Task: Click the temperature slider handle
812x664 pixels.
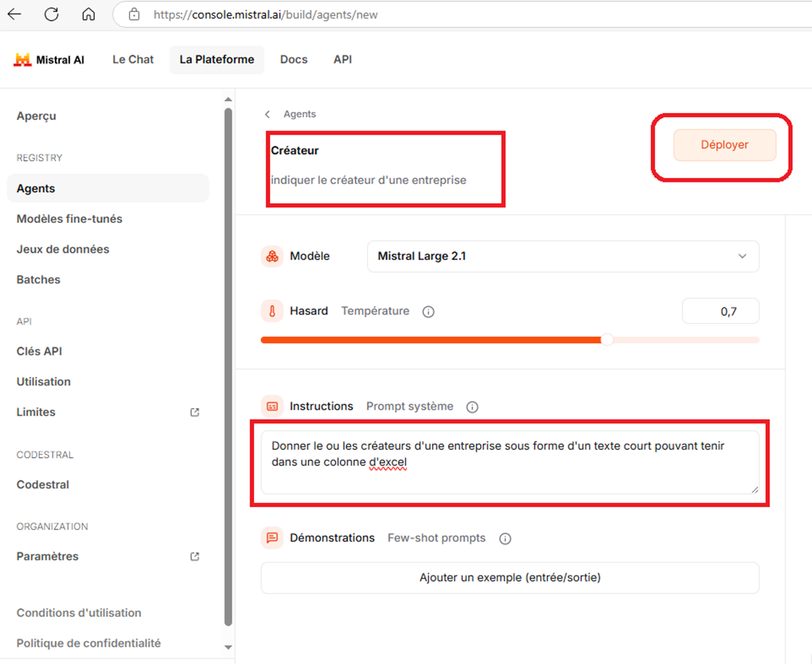Action: point(607,340)
